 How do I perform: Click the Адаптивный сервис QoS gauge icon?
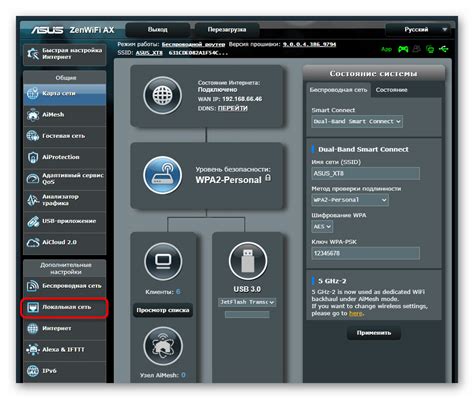click(33, 178)
